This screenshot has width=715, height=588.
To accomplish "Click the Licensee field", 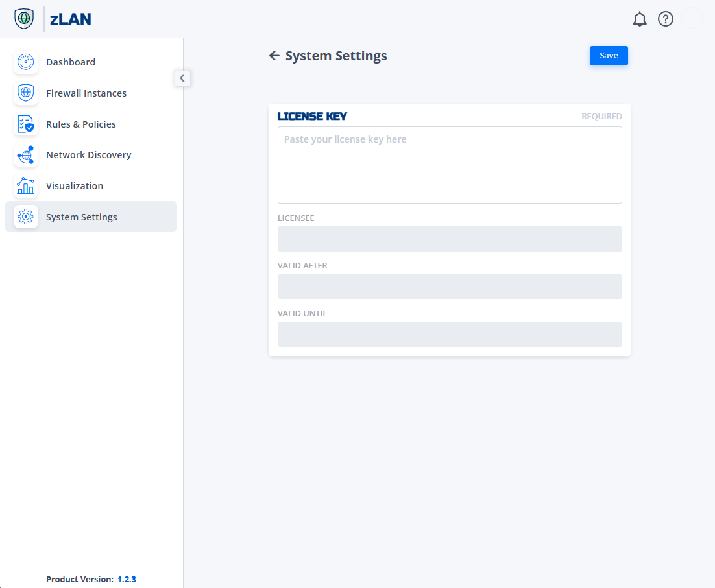I will 450,239.
